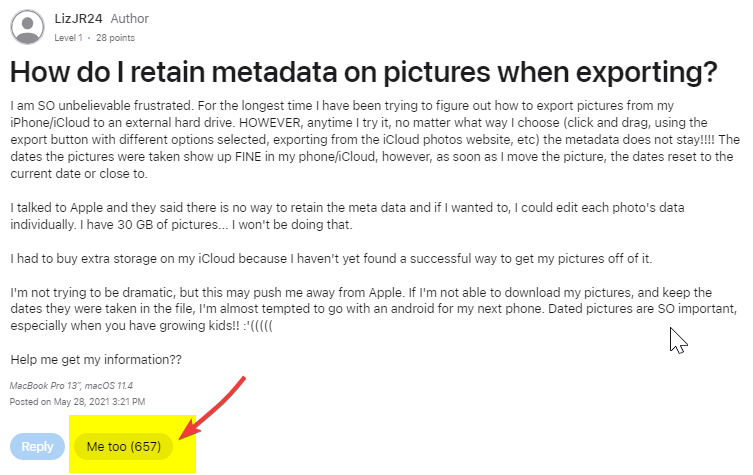The width and height of the screenshot is (753, 475).
Task: Open the LizJR24 username profile link
Action: (x=78, y=19)
